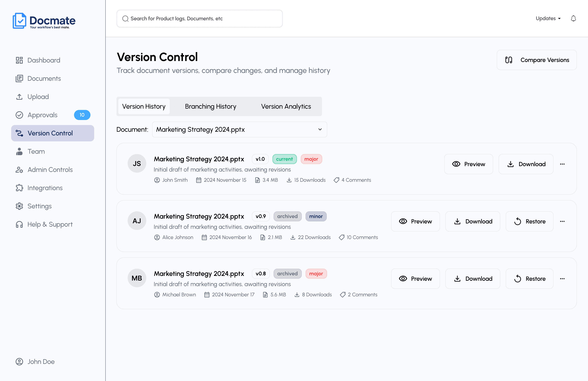Preview version v0.8
The width and height of the screenshot is (588, 381).
tap(415, 279)
